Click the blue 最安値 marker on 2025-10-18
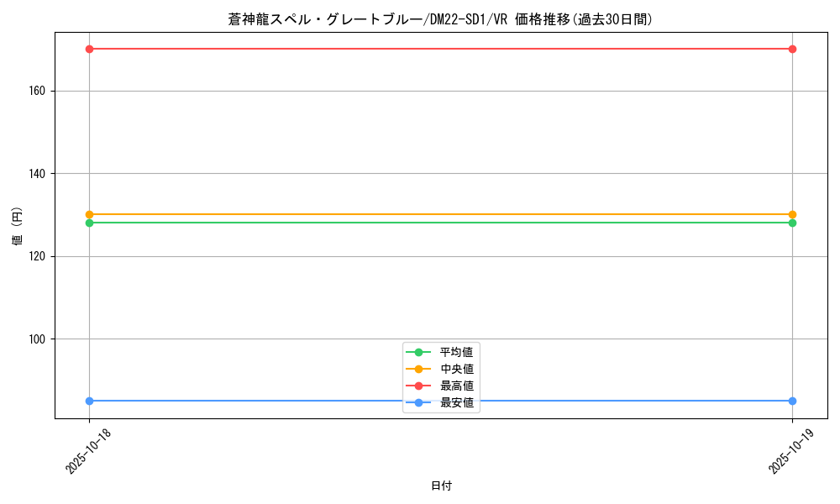The height and width of the screenshot is (504, 840). tap(88, 401)
